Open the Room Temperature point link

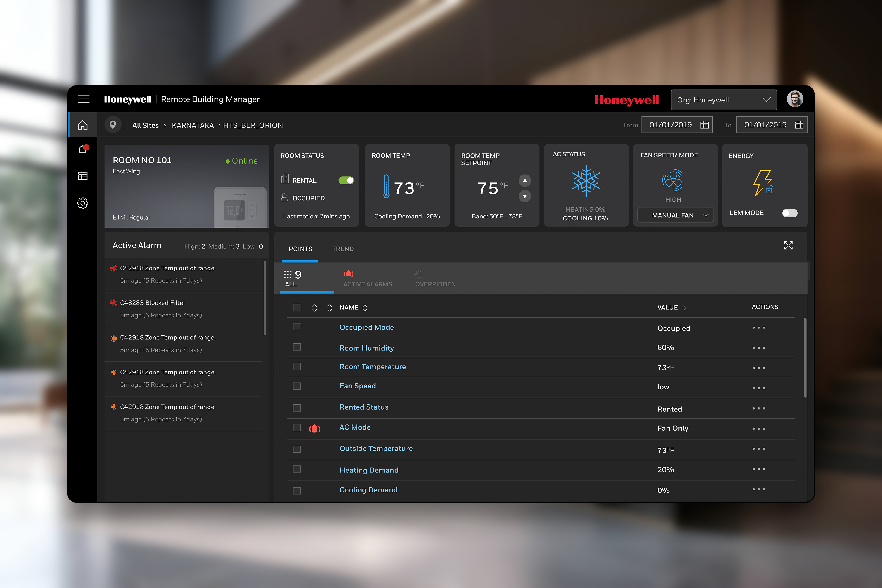click(372, 366)
